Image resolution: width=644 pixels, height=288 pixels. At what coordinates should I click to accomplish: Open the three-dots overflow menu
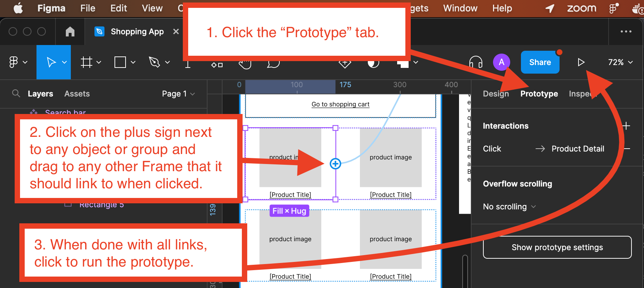click(x=626, y=31)
